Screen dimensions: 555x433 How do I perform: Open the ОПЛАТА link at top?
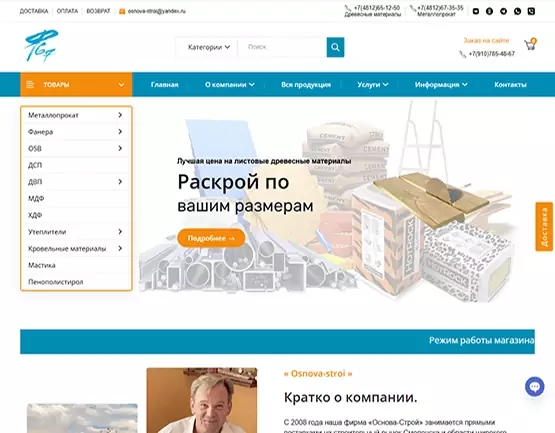click(67, 11)
